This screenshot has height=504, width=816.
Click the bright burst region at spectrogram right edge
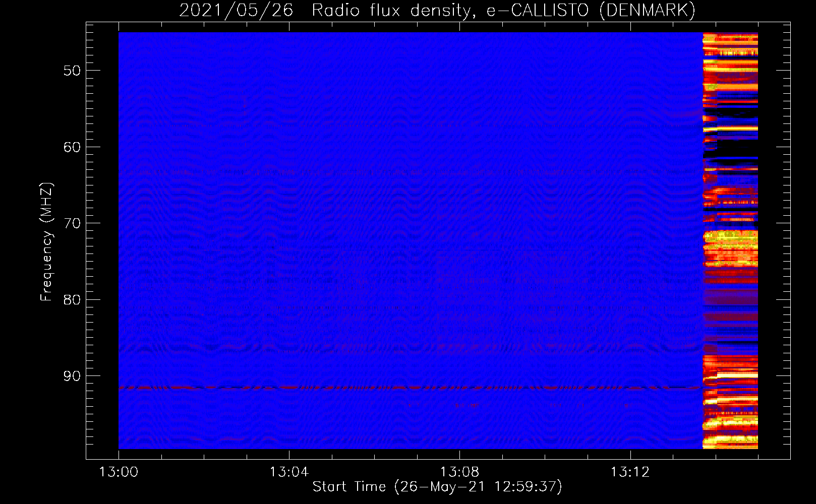click(730, 241)
